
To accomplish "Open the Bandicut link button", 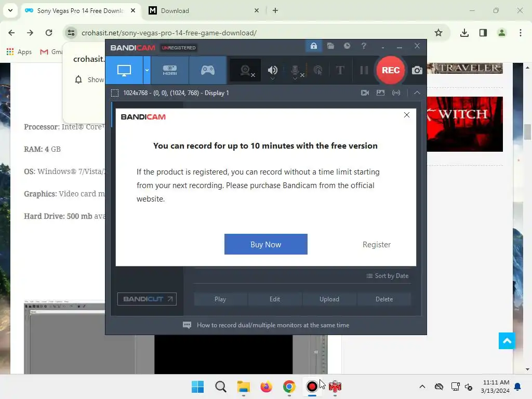I will pyautogui.click(x=147, y=299).
